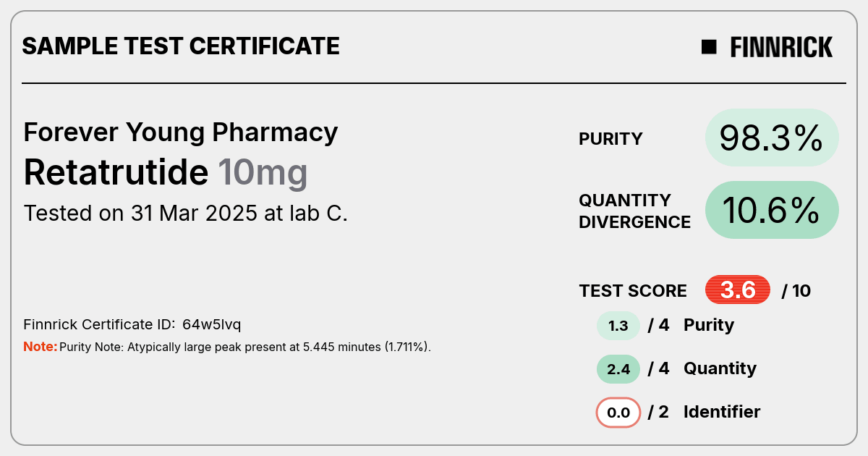Click the 2.4 quantity sub-score pill
Viewport: 868px width, 456px height.
618,369
